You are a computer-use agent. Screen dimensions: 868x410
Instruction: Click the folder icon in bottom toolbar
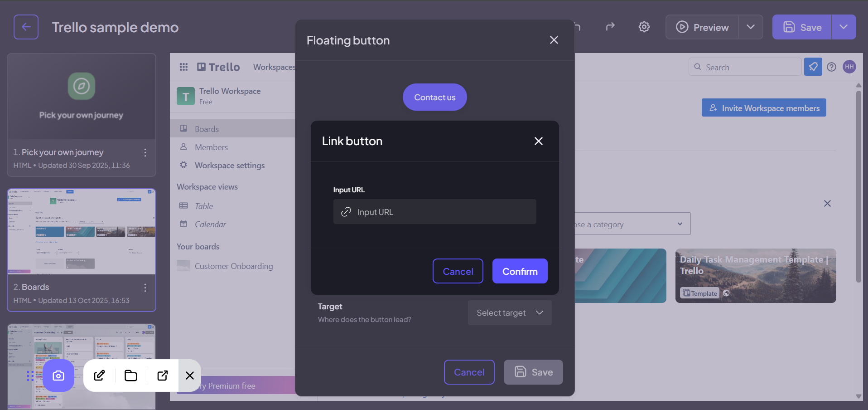click(131, 376)
